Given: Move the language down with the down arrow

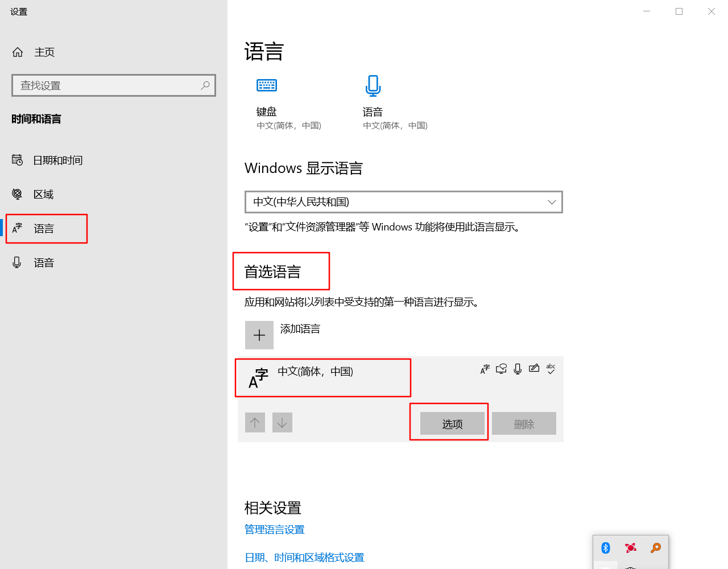Looking at the screenshot, I should (x=282, y=423).
